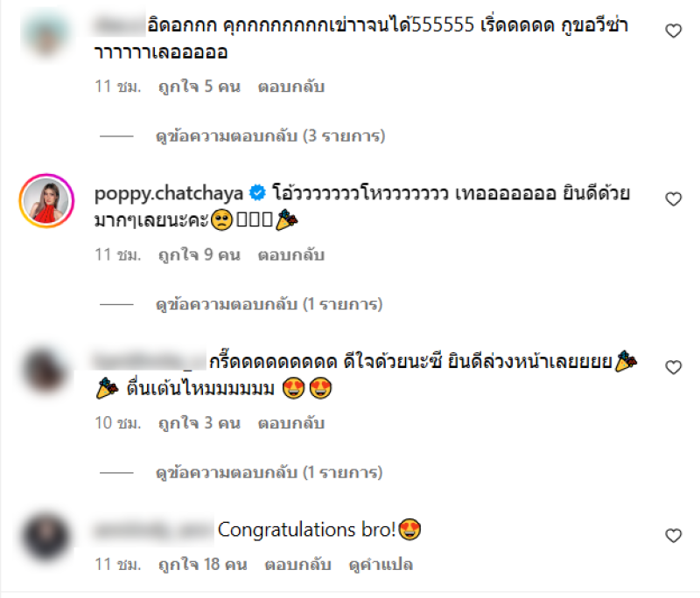This screenshot has height=598, width=700.
Task: Open the poppy.chatchaya username link
Action: 169,193
